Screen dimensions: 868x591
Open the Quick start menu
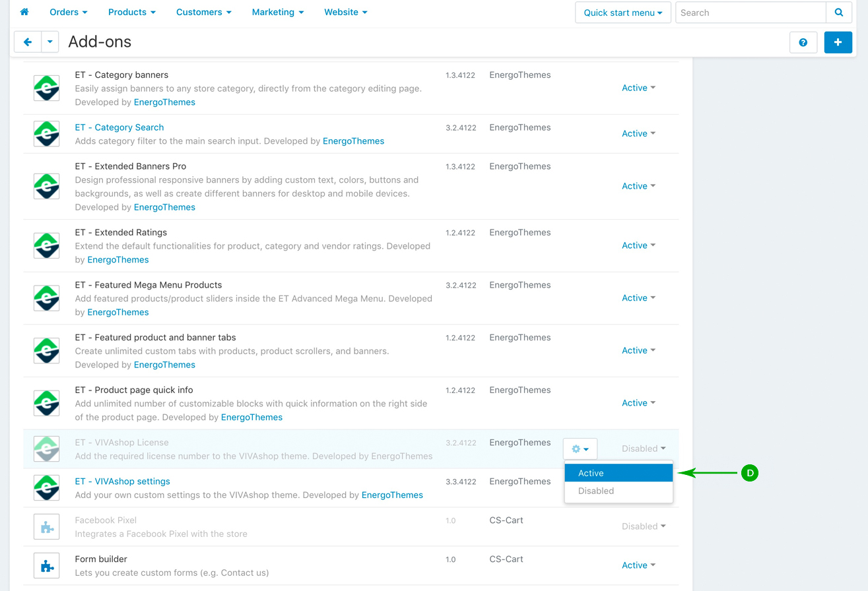coord(623,13)
